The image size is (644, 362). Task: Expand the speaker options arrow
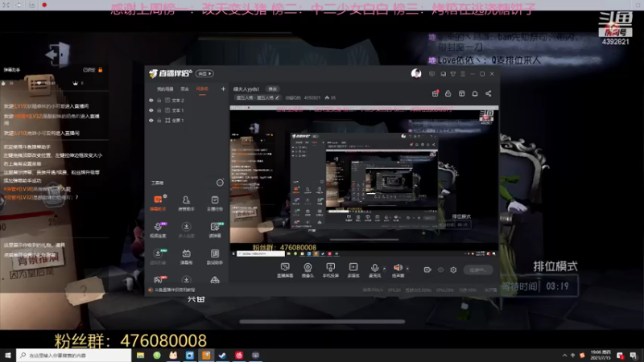[x=407, y=269]
